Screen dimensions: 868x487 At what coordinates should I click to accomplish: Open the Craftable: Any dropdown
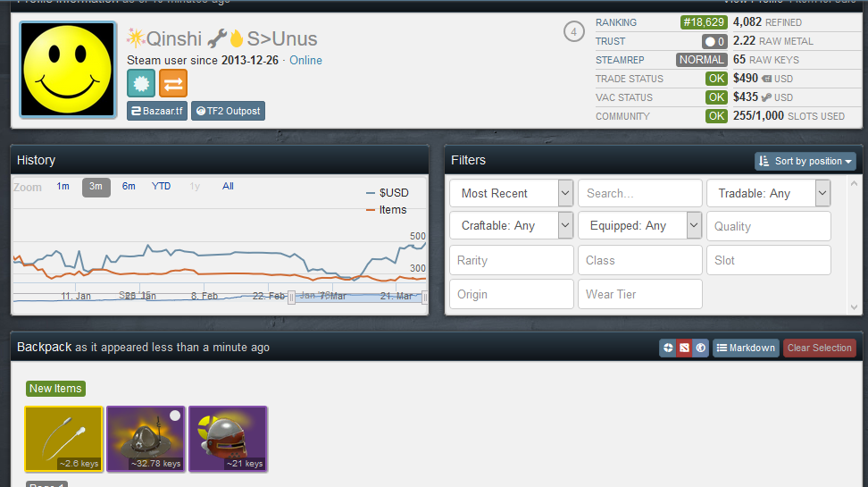[x=511, y=225]
